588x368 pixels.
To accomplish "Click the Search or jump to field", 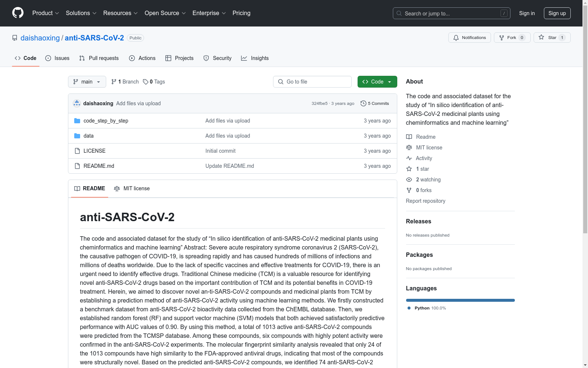I will [x=452, y=13].
